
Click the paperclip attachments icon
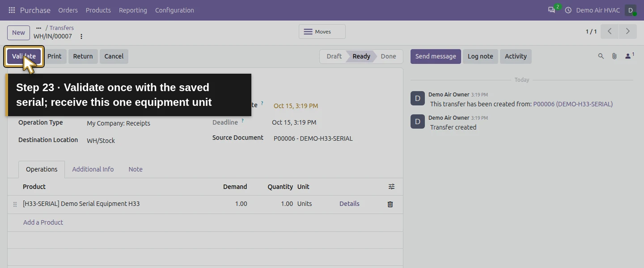point(614,56)
